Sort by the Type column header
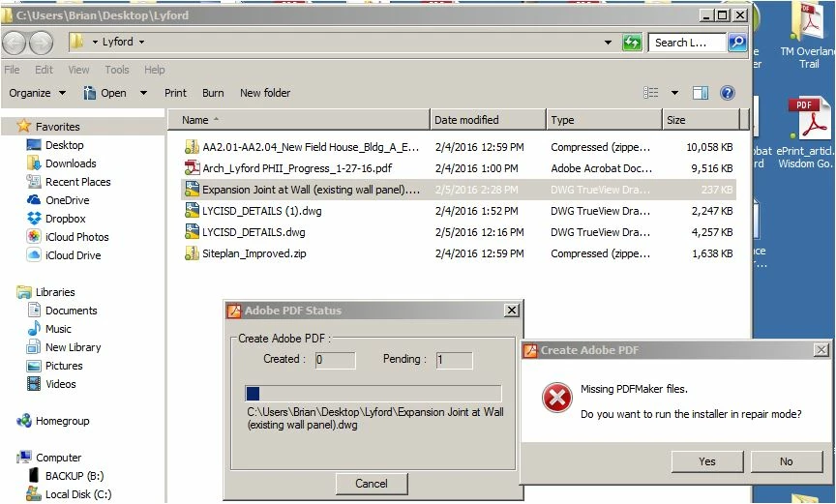The width and height of the screenshot is (836, 504). point(604,120)
